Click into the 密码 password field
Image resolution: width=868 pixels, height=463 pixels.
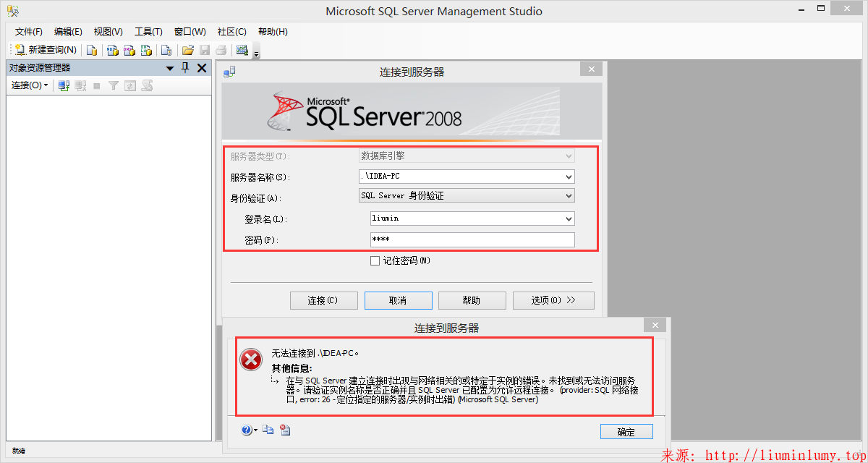[x=472, y=239]
